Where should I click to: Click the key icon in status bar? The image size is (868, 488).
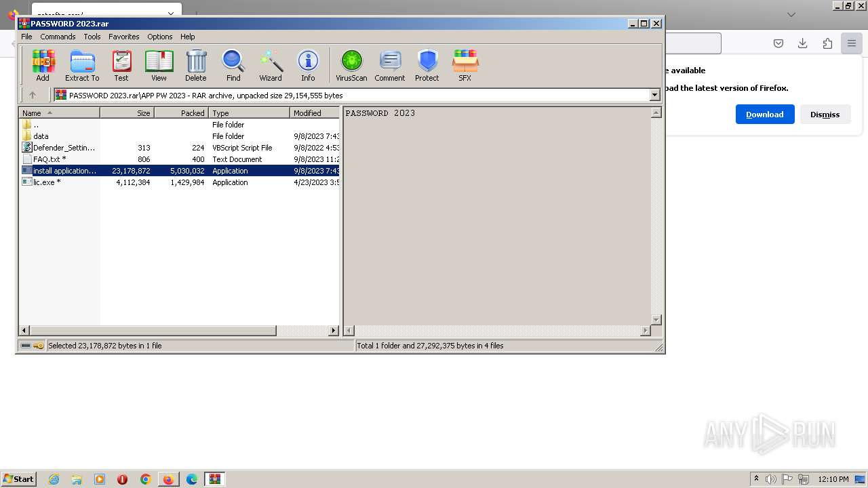point(39,346)
